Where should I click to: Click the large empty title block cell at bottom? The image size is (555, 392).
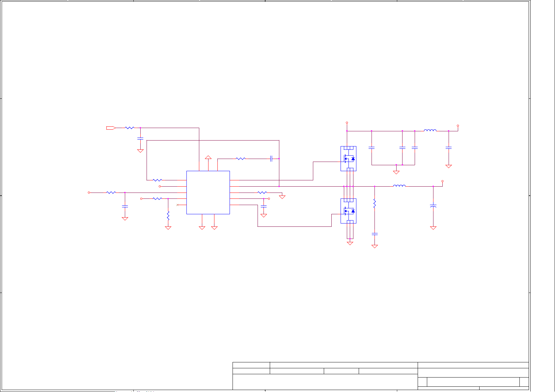tap(325, 382)
